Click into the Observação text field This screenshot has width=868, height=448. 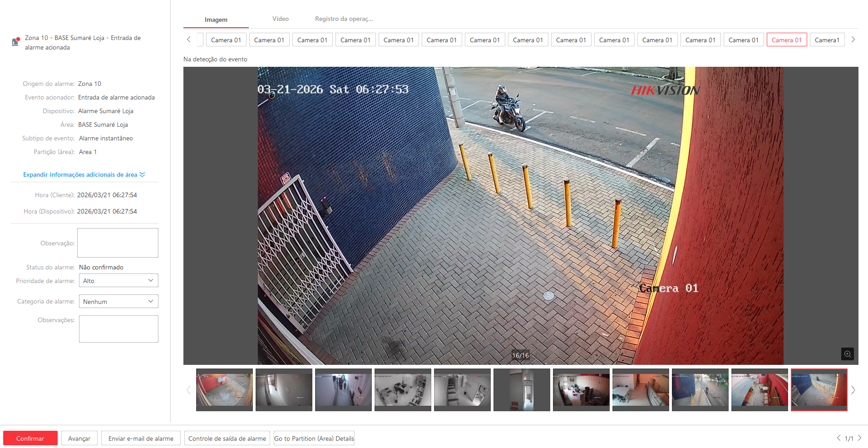pyautogui.click(x=118, y=243)
